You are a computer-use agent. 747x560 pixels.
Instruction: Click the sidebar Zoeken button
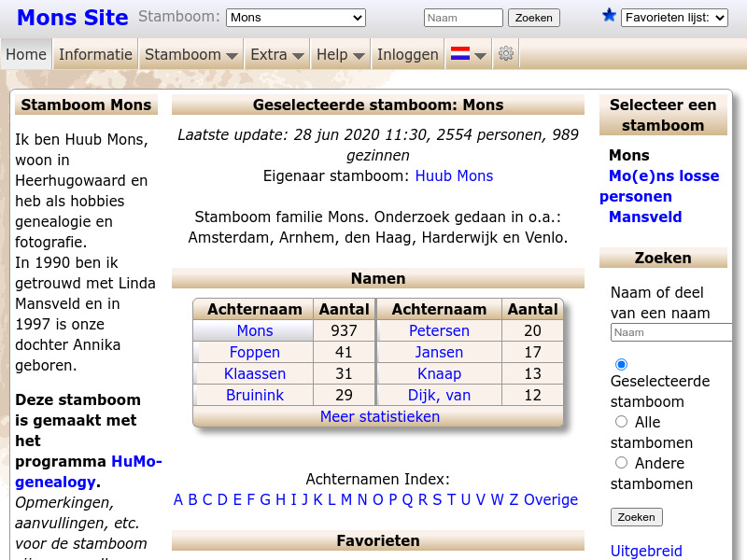click(637, 516)
